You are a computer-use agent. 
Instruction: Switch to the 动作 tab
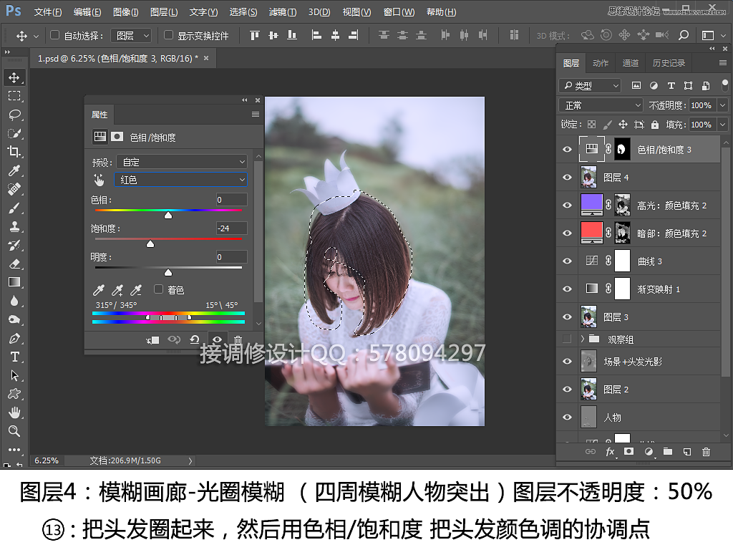(x=601, y=63)
